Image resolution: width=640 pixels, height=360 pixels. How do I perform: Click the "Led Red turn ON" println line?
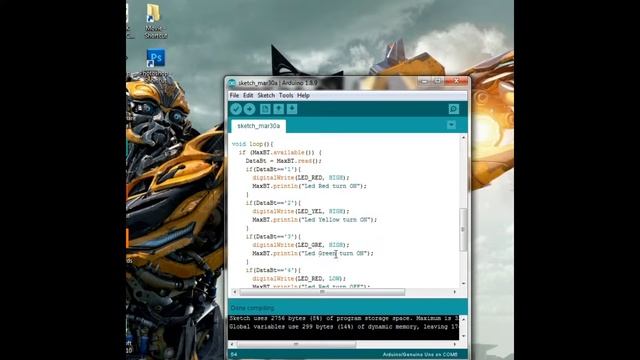309,186
